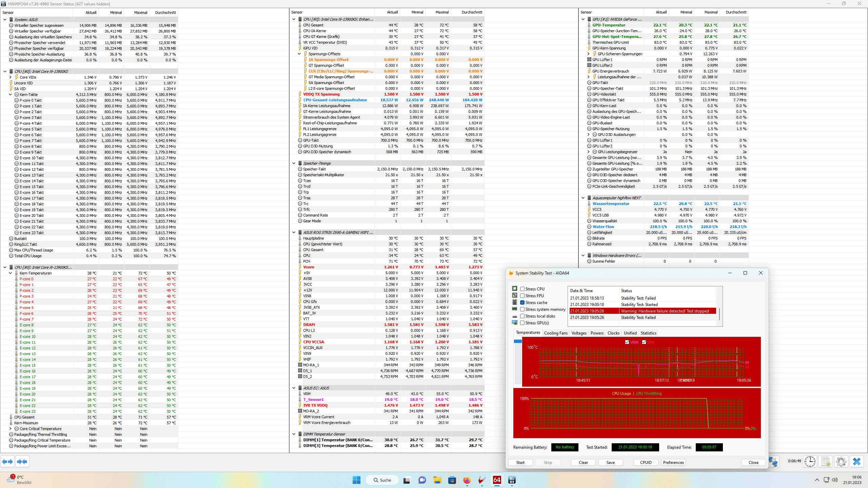This screenshot has width=868, height=488.
Task: Click the local disks drive icon
Action: (515, 316)
